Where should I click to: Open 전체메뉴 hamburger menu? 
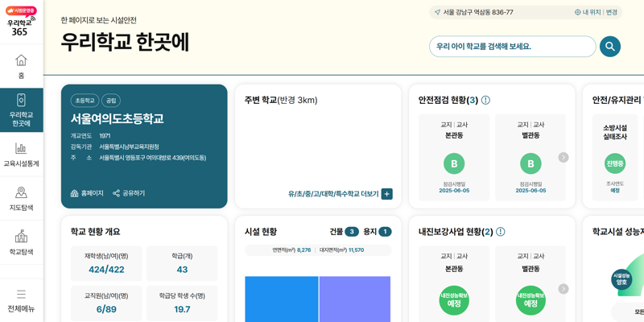21,299
